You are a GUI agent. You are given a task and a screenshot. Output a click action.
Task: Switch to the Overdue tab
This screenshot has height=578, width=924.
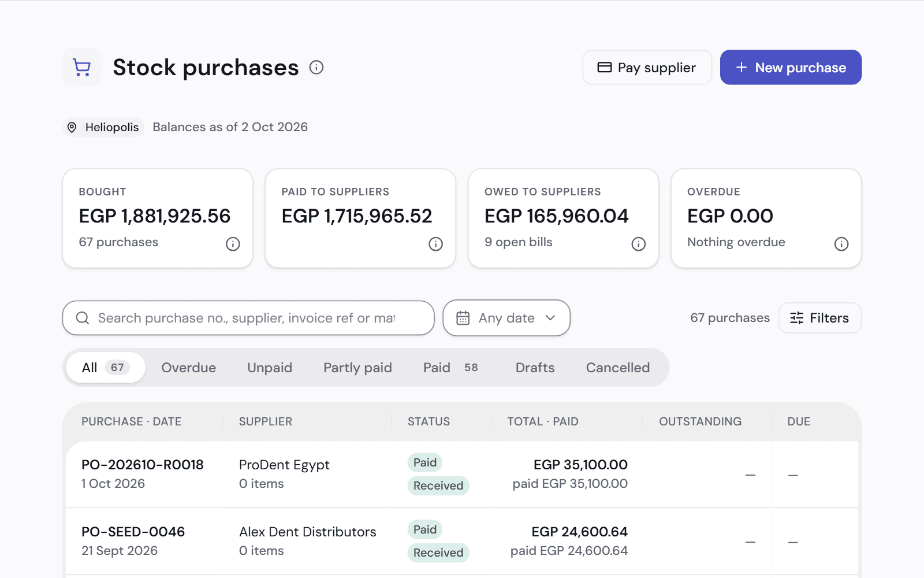coord(189,368)
